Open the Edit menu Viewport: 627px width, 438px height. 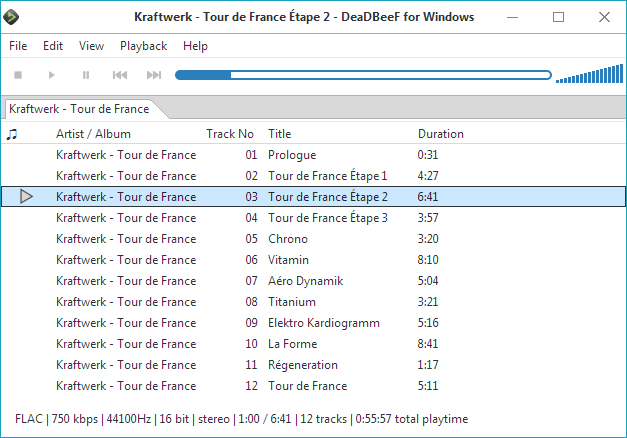[x=53, y=46]
